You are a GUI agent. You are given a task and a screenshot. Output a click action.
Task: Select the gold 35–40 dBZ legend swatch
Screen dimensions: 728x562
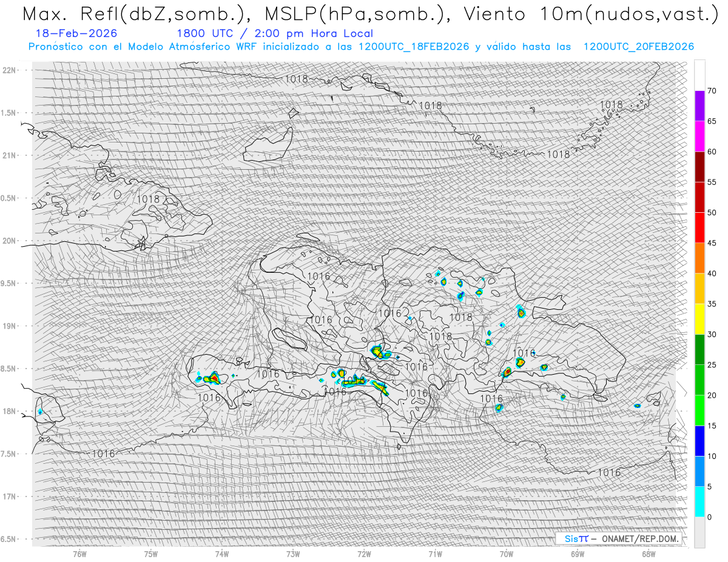699,289
